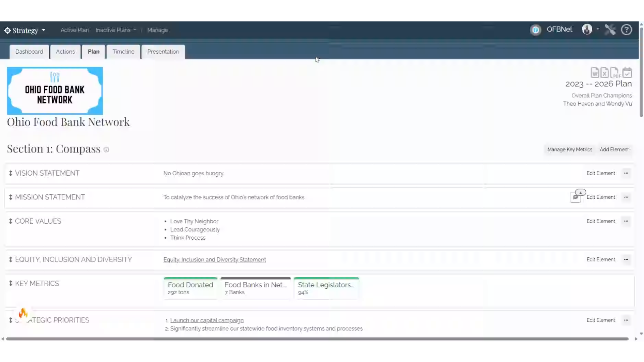Switch to the Timeline tab

pyautogui.click(x=123, y=52)
